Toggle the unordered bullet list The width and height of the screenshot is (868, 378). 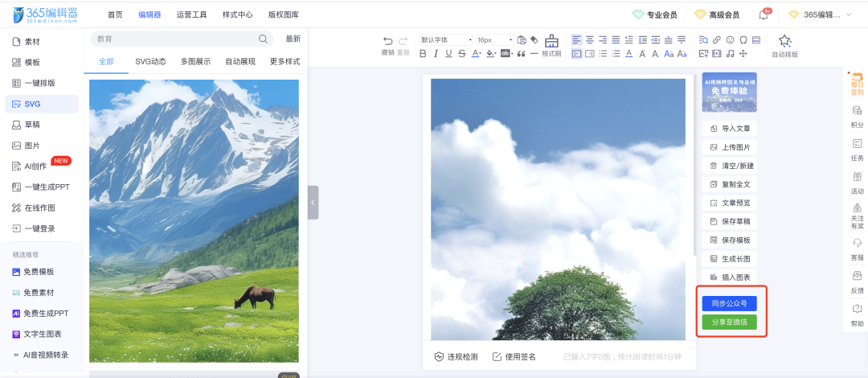tap(603, 54)
